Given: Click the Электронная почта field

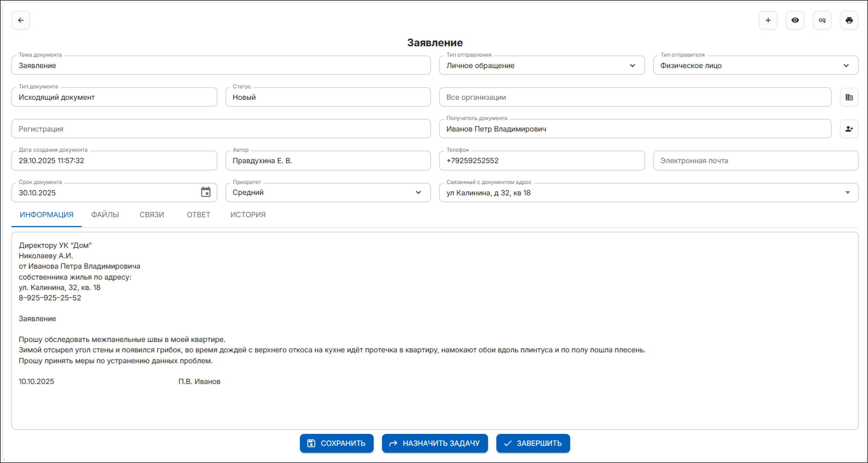Looking at the screenshot, I should click(755, 161).
